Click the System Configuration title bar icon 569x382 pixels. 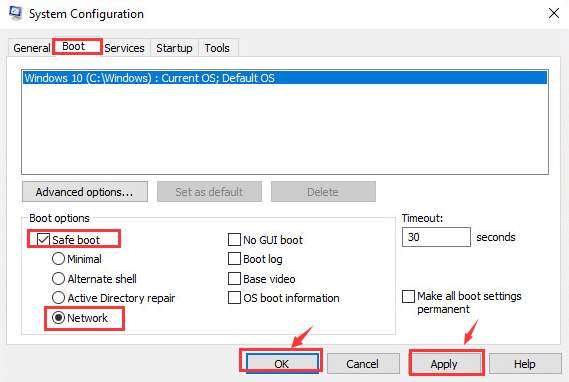[15, 13]
